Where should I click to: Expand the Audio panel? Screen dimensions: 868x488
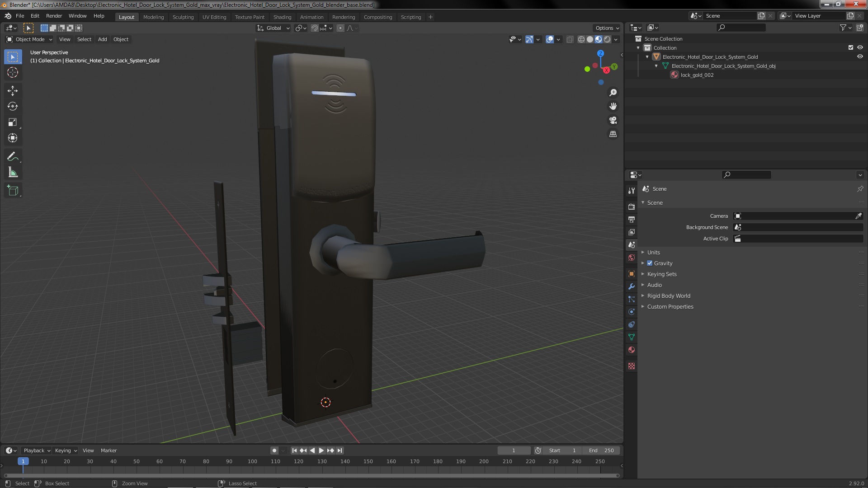[x=654, y=285]
